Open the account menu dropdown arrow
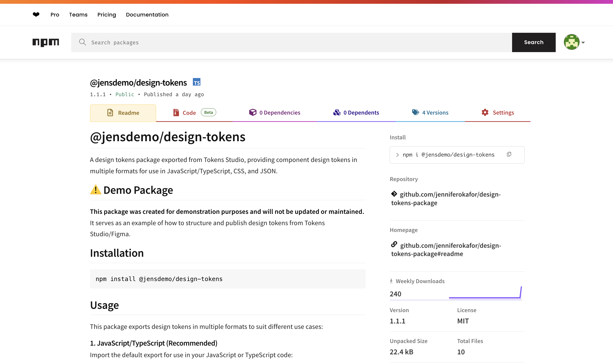Image resolution: width=613 pixels, height=364 pixels. tap(583, 43)
